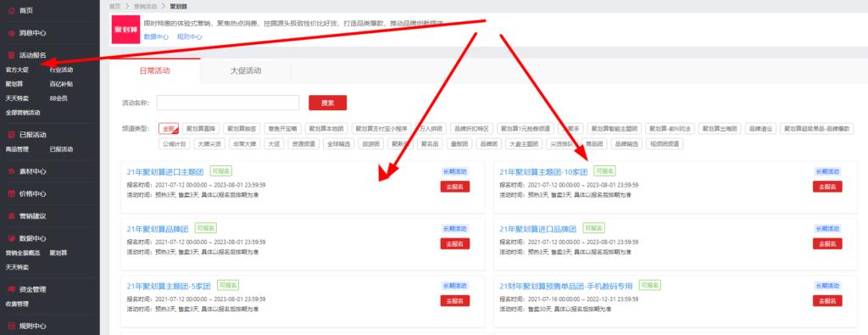Open 消息中心 via its sidebar icon
The height and width of the screenshot is (335, 868).
click(x=12, y=33)
